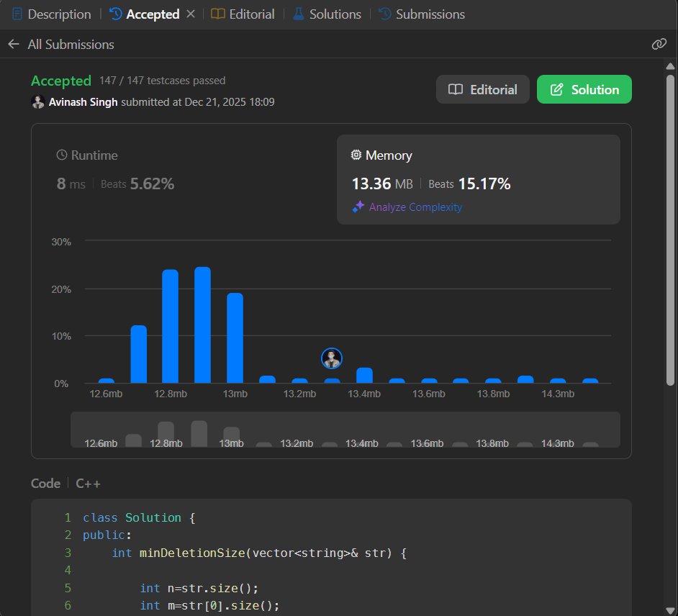Click the green Solution button

584,89
